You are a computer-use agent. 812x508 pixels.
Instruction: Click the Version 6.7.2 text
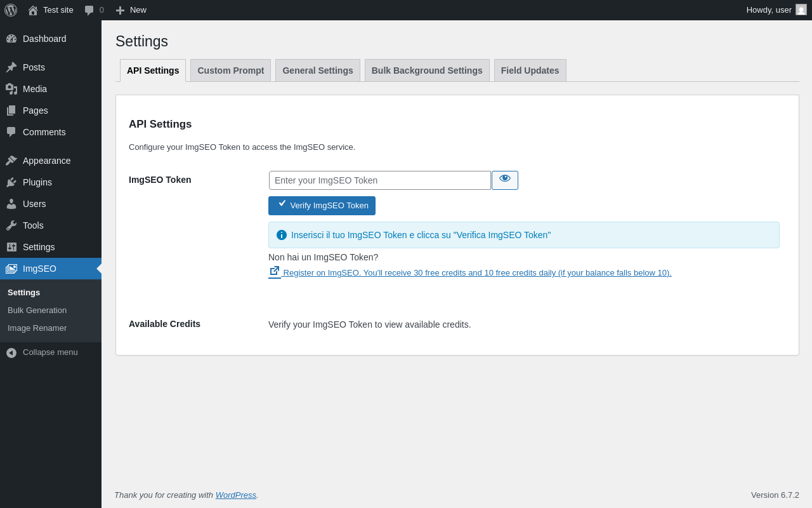[775, 495]
